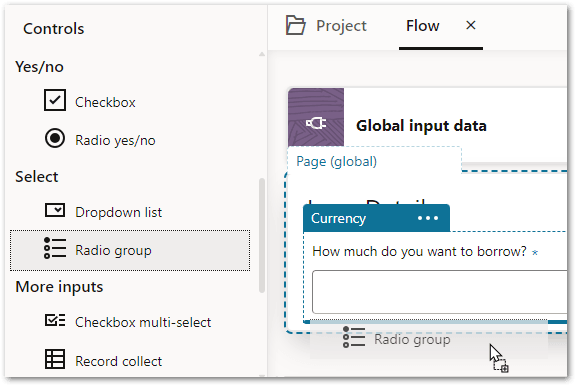The height and width of the screenshot is (386, 576).
Task: Click the Global input data plug icon
Action: [316, 123]
